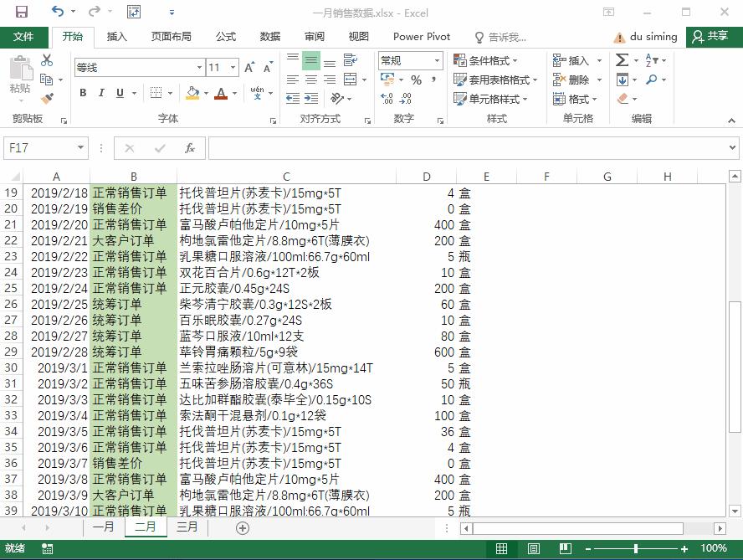743x560 pixels.
Task: Open the font color dropdown arrow
Action: [x=233, y=93]
